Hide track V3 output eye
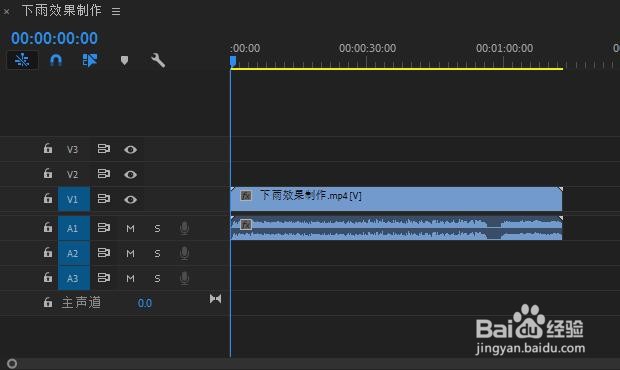Viewport: 620px width, 370px height. coord(130,149)
